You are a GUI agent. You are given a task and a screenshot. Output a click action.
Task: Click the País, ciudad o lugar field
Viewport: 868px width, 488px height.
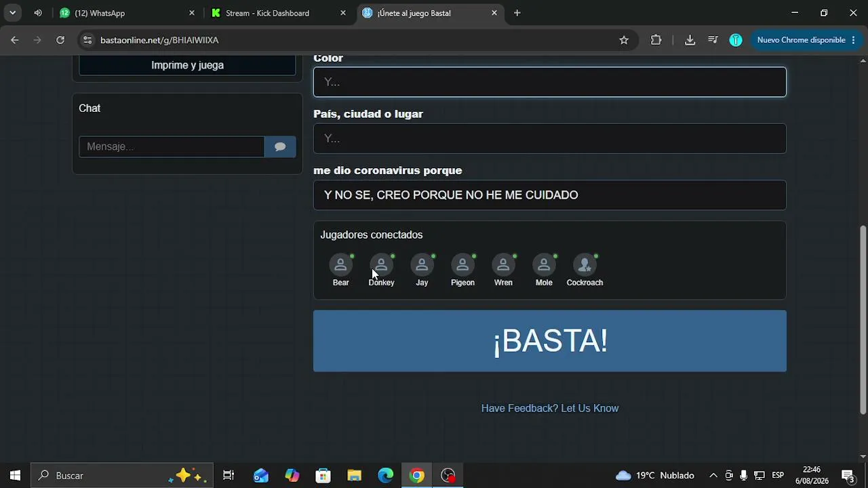pyautogui.click(x=550, y=138)
